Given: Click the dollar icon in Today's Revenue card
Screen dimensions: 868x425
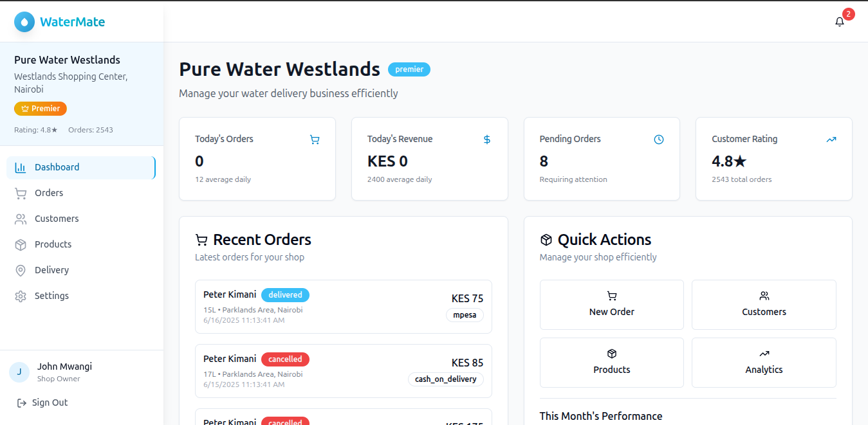Looking at the screenshot, I should tap(487, 140).
